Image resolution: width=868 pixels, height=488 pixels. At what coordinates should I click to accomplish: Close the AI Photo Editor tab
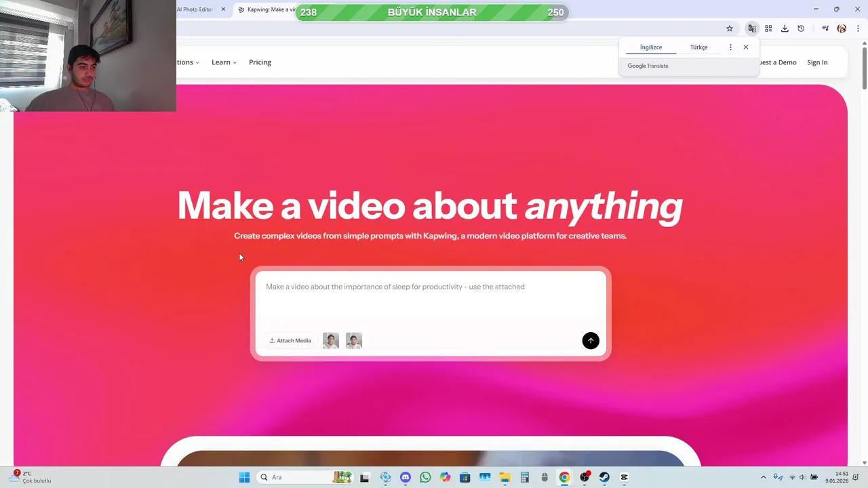[x=223, y=9]
